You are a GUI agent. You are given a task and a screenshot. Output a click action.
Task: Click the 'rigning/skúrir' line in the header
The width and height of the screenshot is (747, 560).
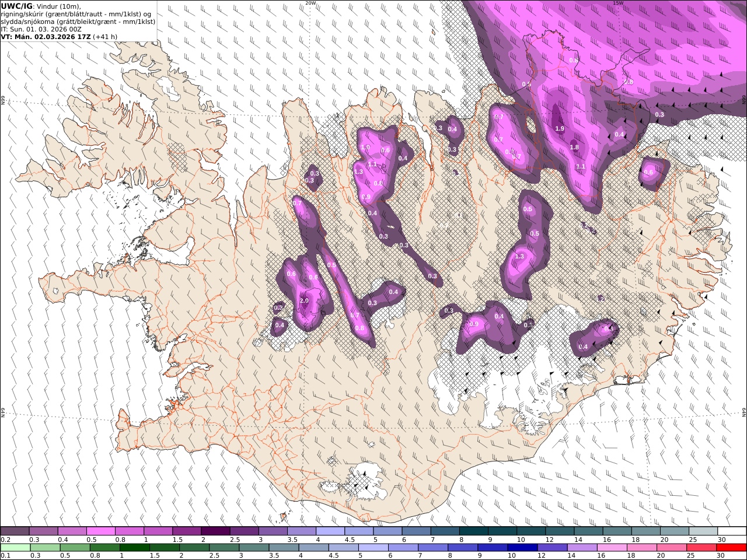click(76, 14)
